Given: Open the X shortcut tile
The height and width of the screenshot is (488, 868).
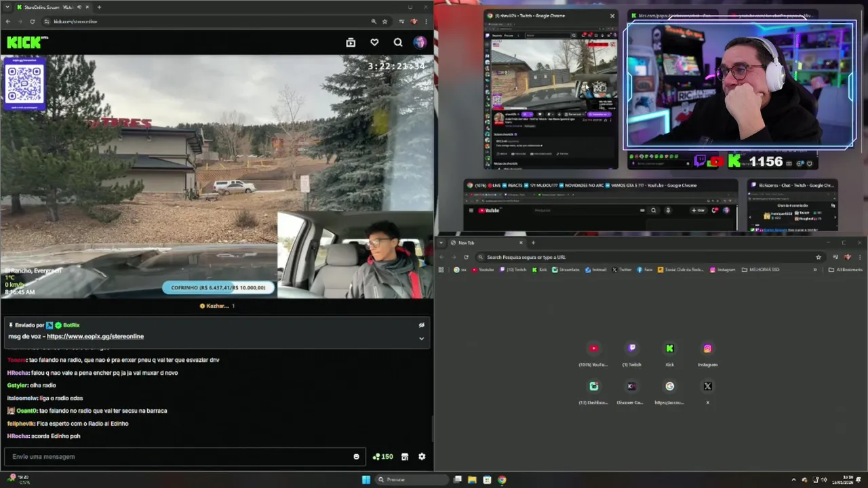Looking at the screenshot, I should pyautogui.click(x=707, y=391).
